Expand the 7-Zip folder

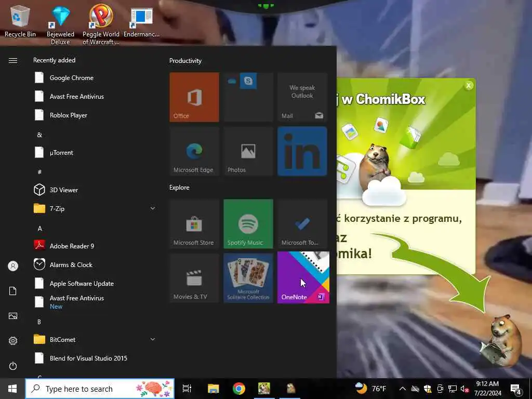click(95, 208)
